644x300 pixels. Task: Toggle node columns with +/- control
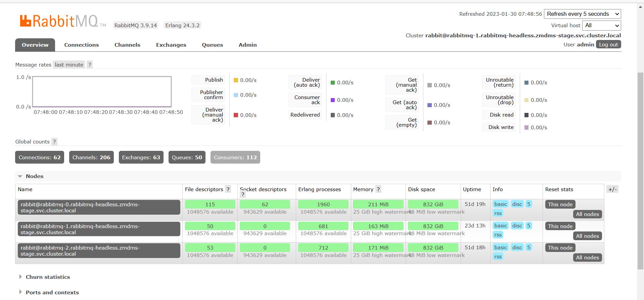[612, 189]
